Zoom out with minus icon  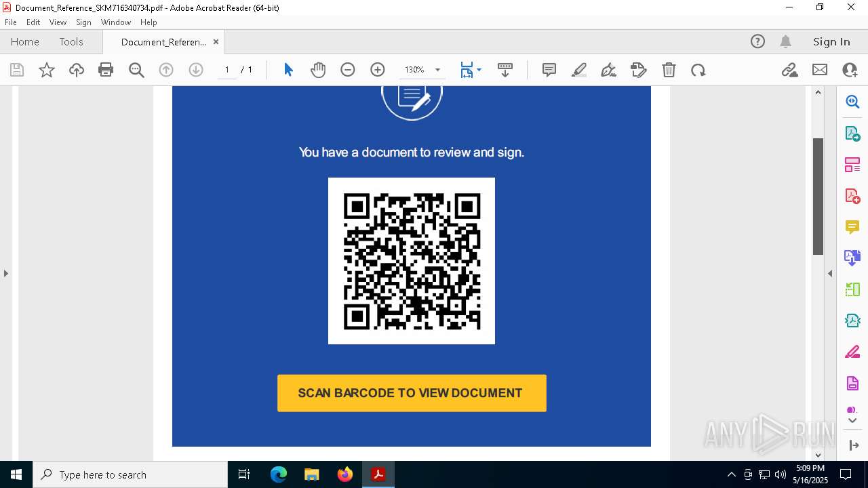[x=348, y=70]
